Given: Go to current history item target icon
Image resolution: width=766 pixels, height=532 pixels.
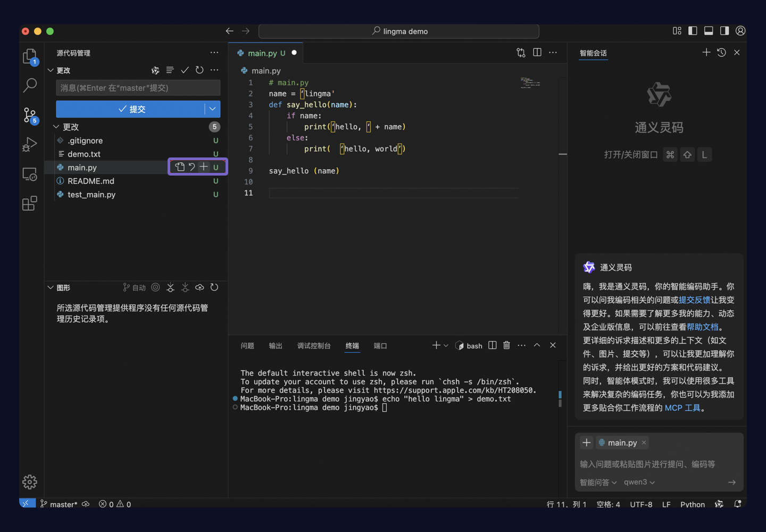Looking at the screenshot, I should coord(155,287).
